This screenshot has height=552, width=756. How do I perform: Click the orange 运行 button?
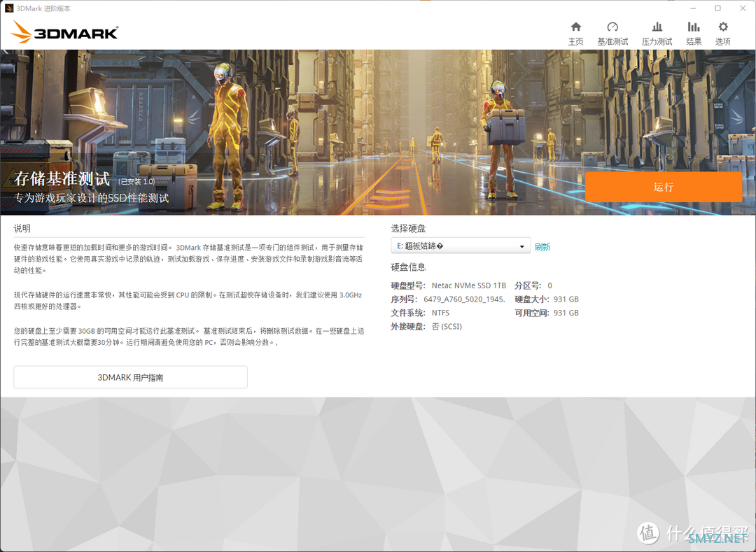tap(664, 187)
